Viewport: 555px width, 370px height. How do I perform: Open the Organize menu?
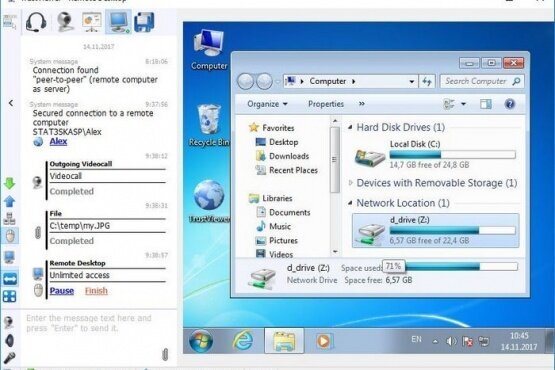[x=267, y=104]
